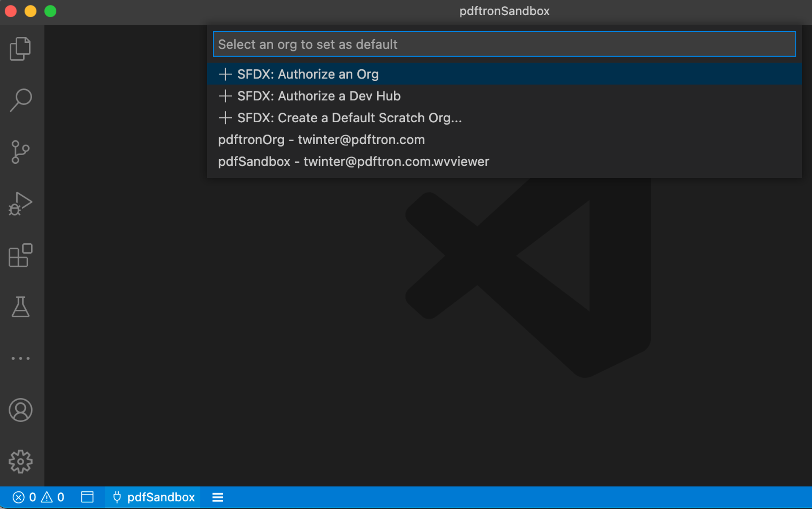
Task: Choose SFDX: Create a Default Scratch Org
Action: [349, 118]
